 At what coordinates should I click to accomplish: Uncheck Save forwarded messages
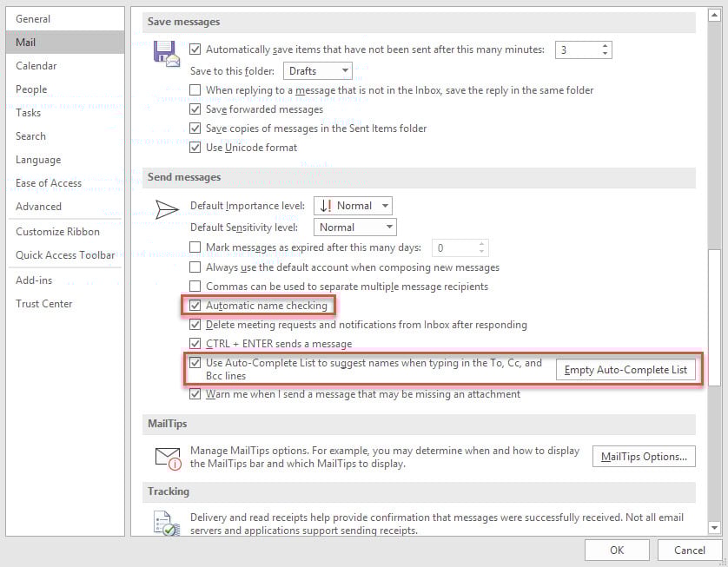pos(195,109)
